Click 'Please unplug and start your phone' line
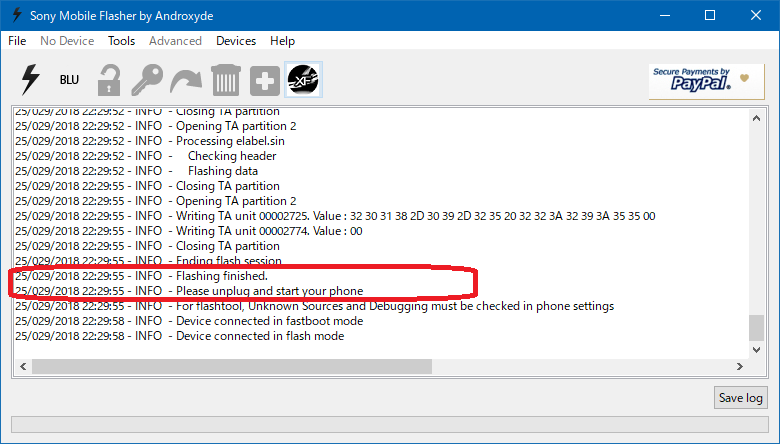 [189, 291]
